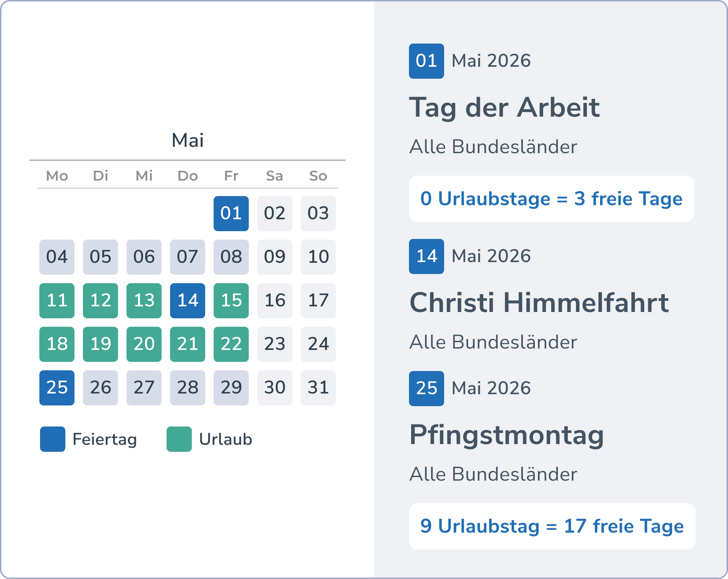The image size is (728, 579).
Task: Click the blue 25 date badge for Pfingstmontag
Action: (x=426, y=388)
